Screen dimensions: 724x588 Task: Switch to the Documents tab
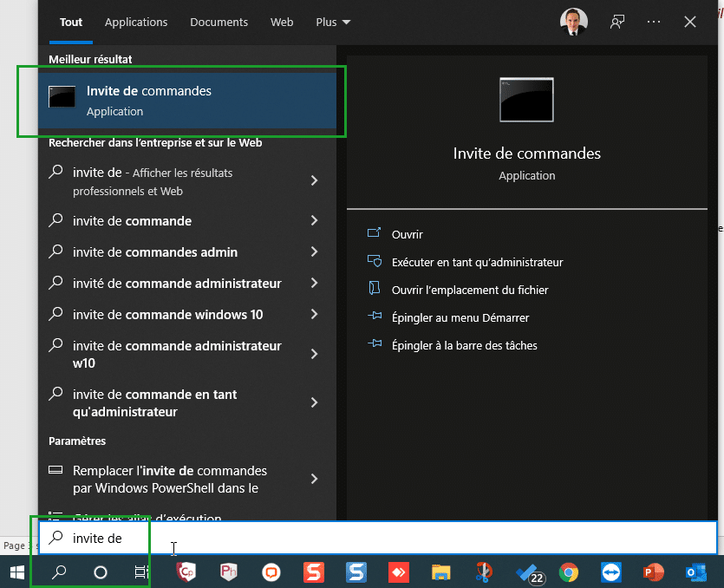[x=219, y=23]
